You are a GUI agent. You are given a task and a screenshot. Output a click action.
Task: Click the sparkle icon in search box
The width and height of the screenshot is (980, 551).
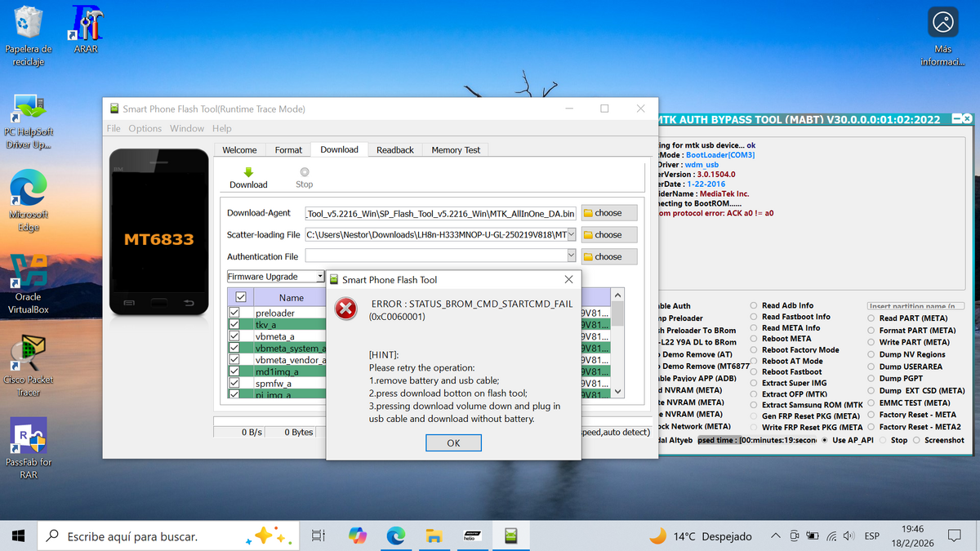point(269,536)
